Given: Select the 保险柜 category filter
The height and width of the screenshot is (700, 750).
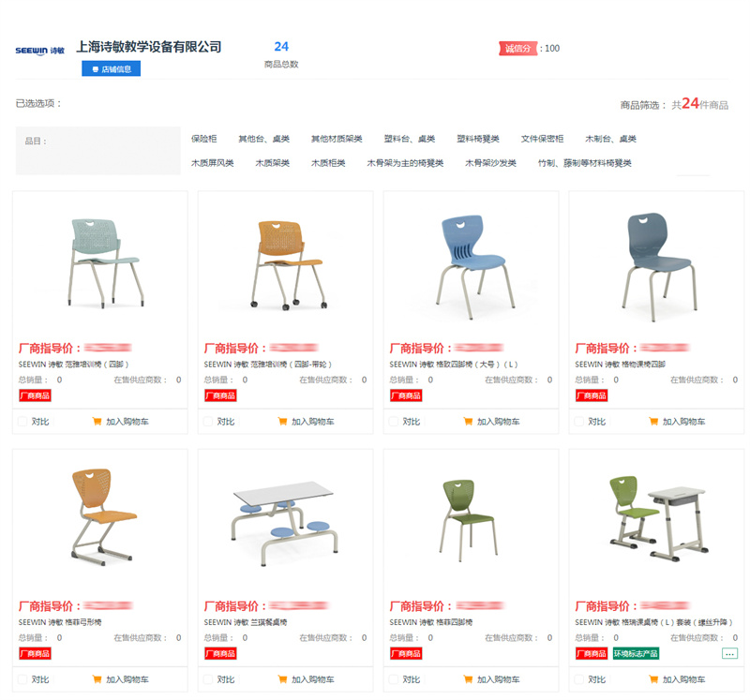Looking at the screenshot, I should click(203, 139).
